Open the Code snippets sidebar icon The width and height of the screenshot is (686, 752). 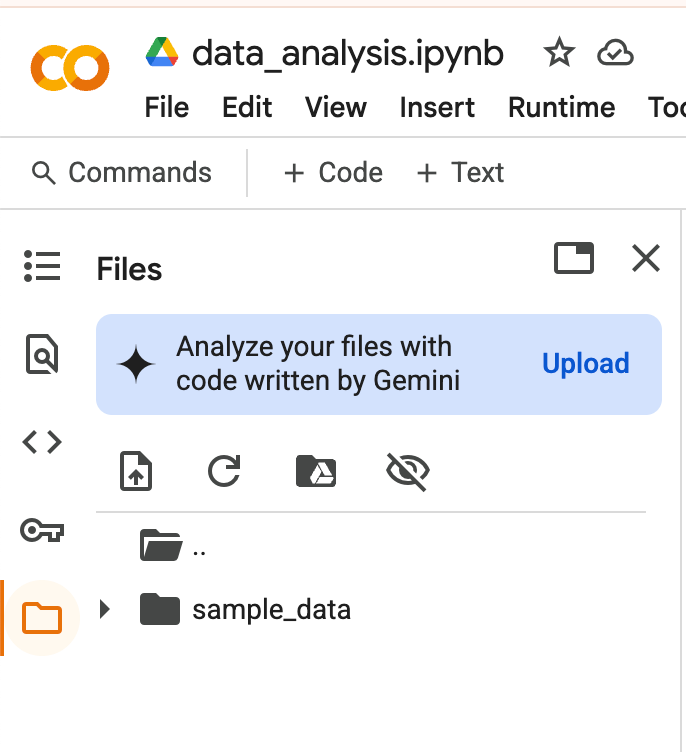point(42,442)
